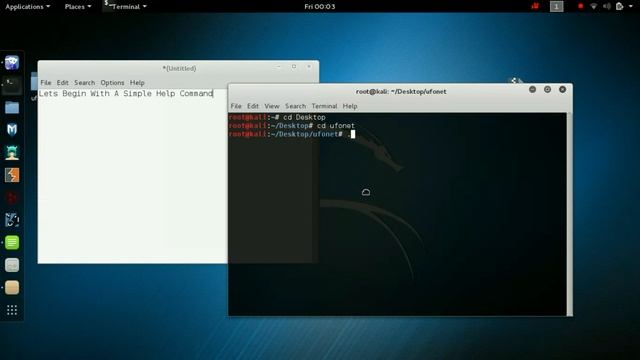The height and width of the screenshot is (360, 640).
Task: Open View menu in the terminal window
Action: point(272,106)
